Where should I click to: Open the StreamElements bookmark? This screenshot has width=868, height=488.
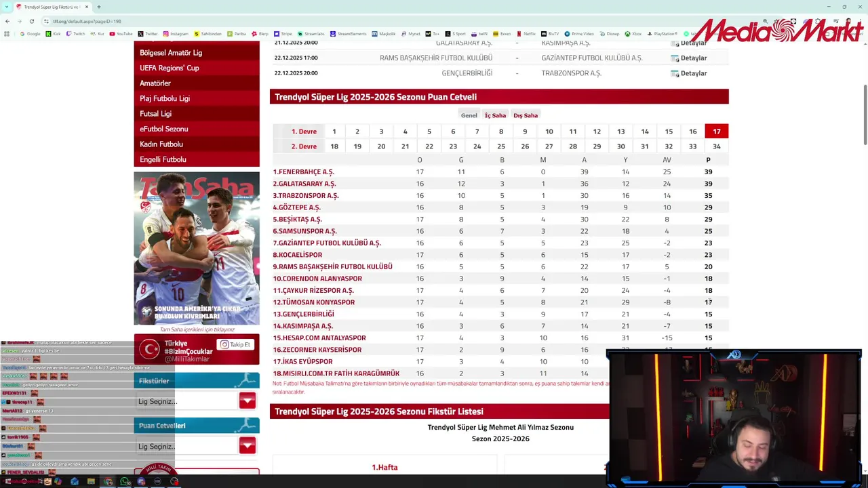pyautogui.click(x=348, y=33)
